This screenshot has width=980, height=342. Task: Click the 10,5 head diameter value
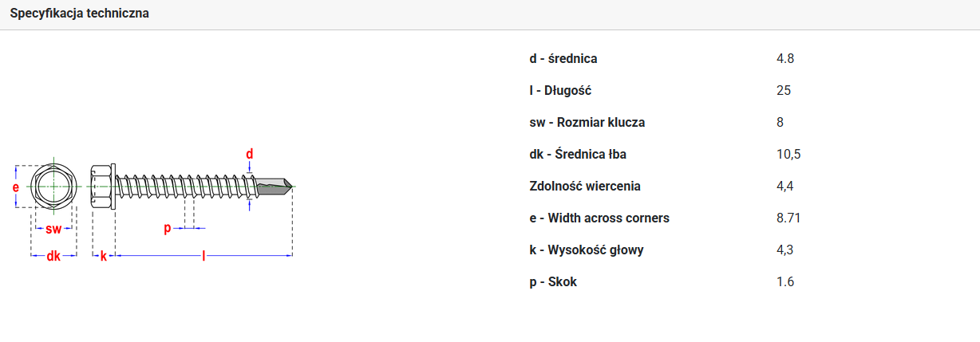[788, 155]
